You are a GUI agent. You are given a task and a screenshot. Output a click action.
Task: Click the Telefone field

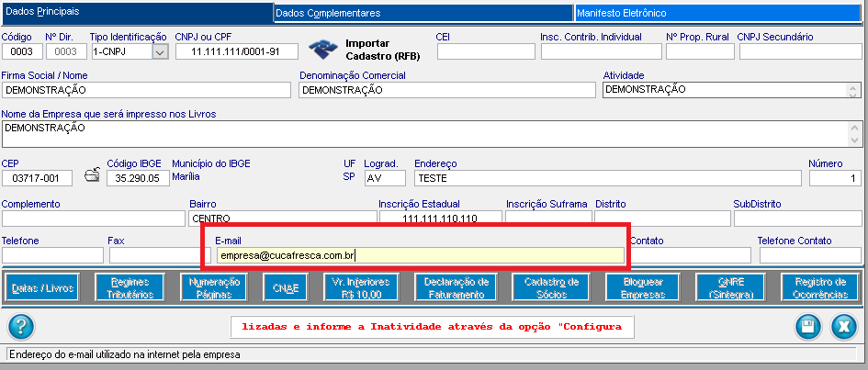52,255
